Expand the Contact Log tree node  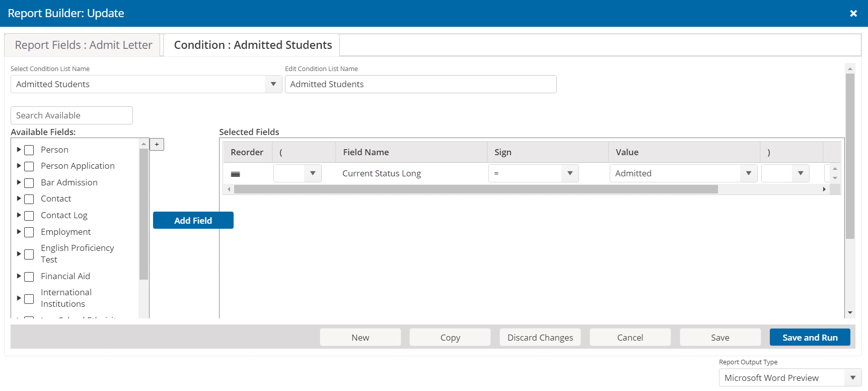coord(19,215)
